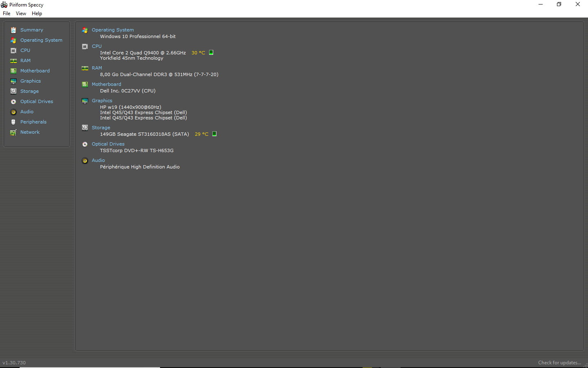
Task: Click the RAM stick icon in sidebar
Action: click(13, 61)
